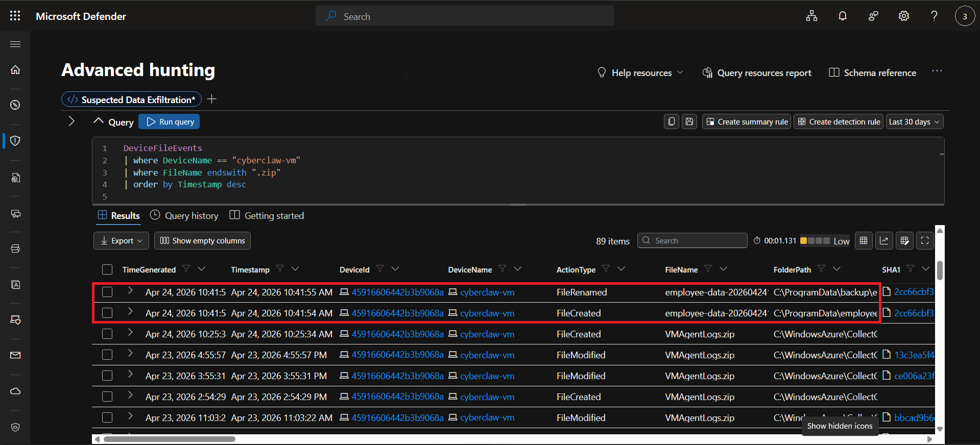Open the Settings gear icon
Viewport: 980px width, 445px height.
pyautogui.click(x=904, y=16)
